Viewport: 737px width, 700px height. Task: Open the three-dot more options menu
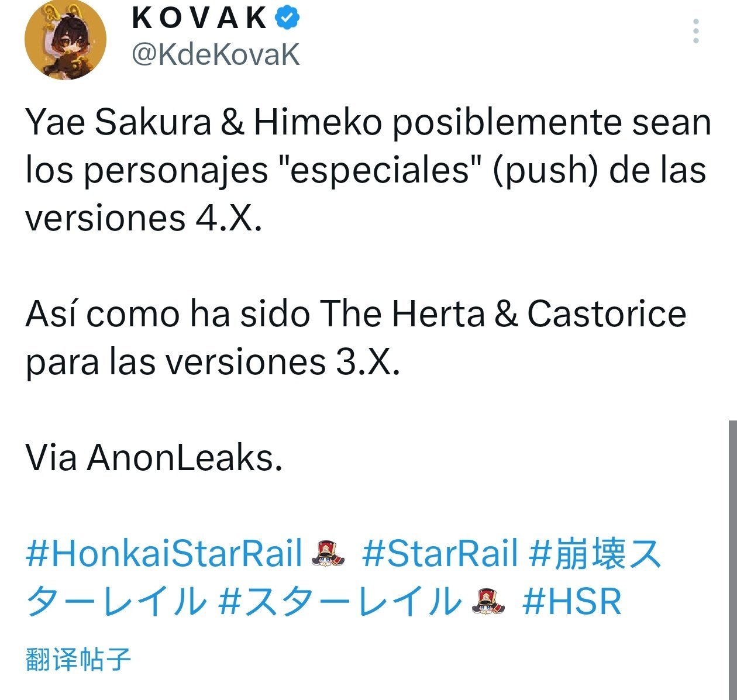(696, 31)
